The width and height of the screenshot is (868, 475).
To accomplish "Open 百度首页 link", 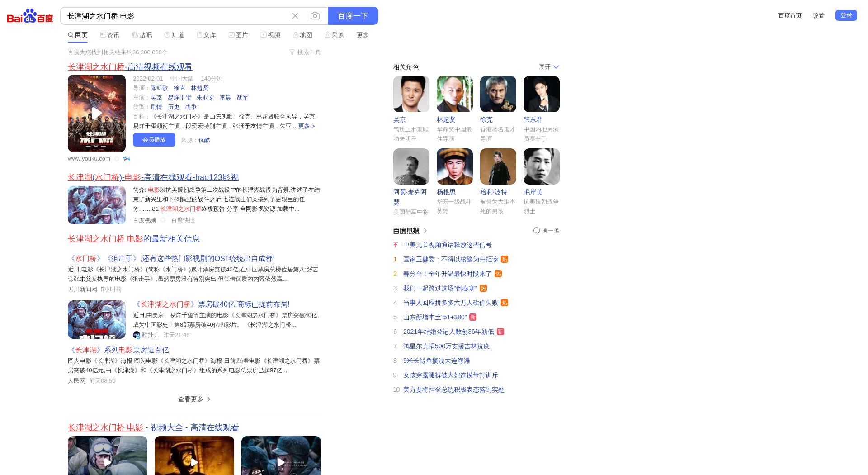I will click(790, 16).
